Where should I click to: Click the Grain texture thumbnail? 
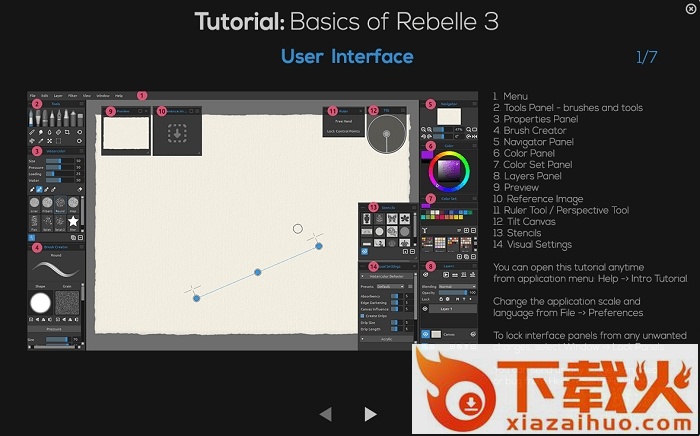67,303
